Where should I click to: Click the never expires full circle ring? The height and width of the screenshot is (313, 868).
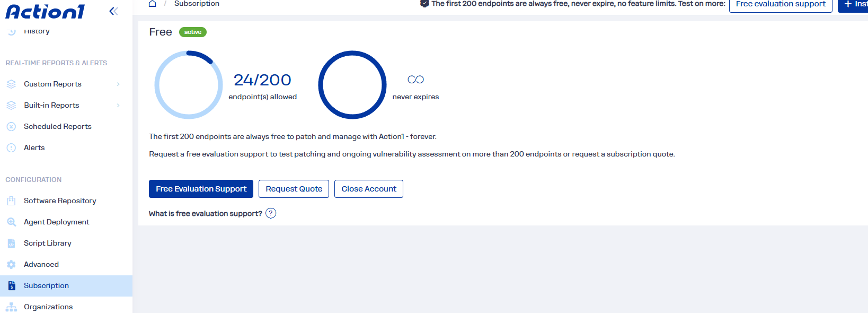coord(352,85)
